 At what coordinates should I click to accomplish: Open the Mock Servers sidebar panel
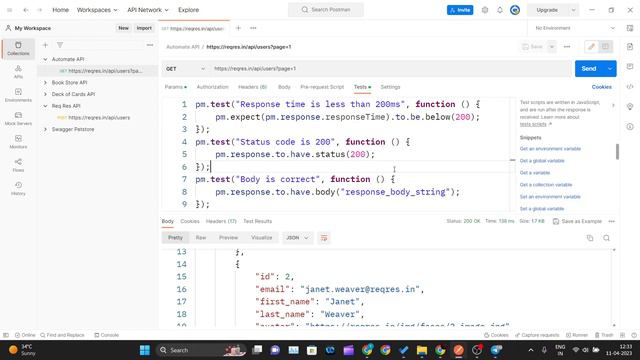pos(18,118)
